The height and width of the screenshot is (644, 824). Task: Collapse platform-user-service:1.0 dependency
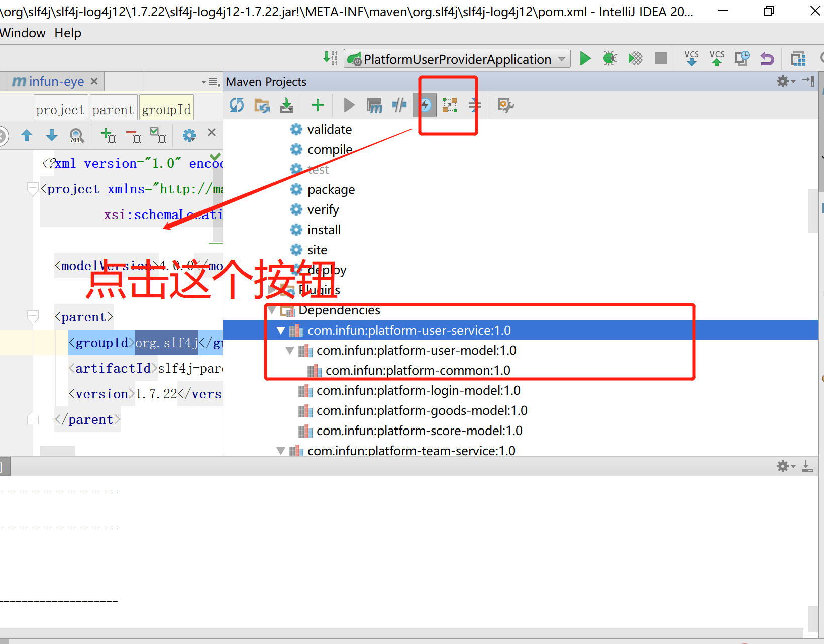(x=281, y=331)
